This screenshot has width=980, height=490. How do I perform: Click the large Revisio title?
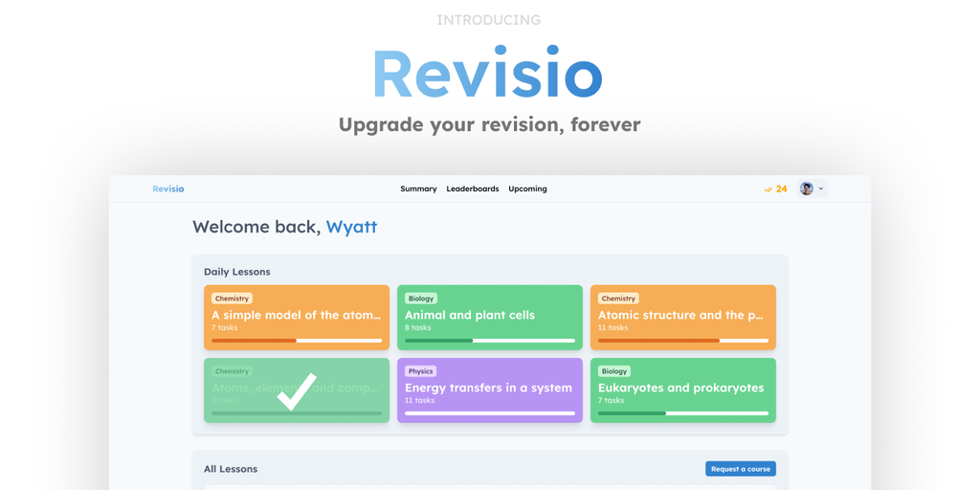coord(487,72)
